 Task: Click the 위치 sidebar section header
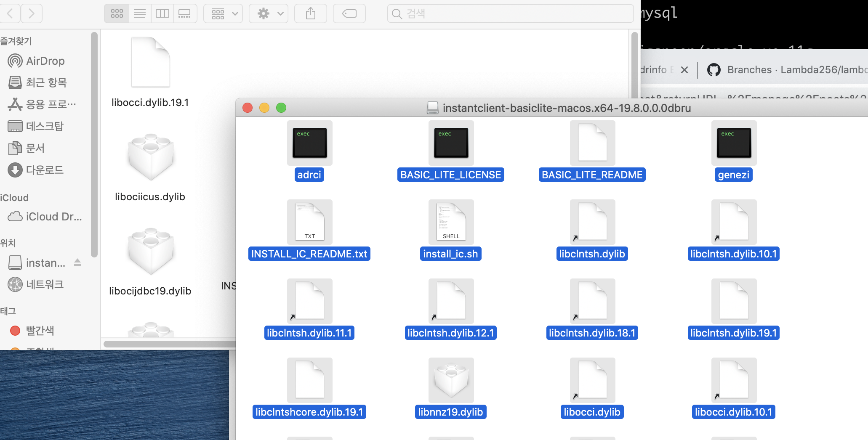pos(8,243)
